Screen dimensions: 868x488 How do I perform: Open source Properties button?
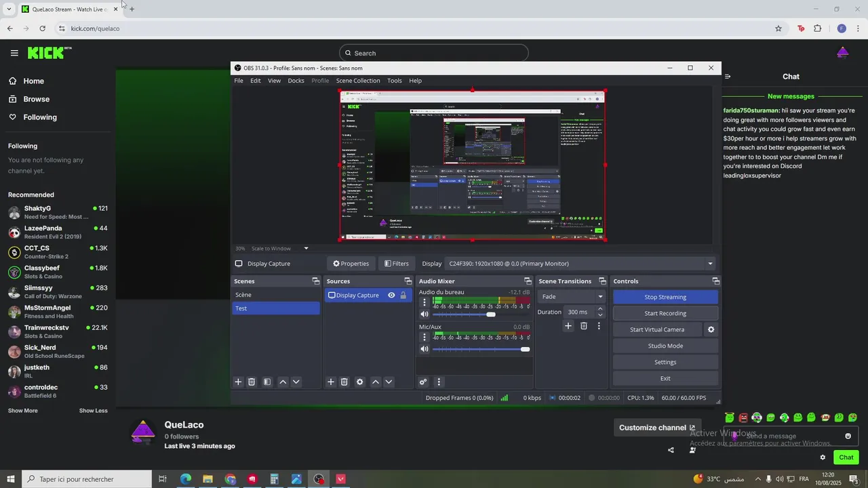351,264
